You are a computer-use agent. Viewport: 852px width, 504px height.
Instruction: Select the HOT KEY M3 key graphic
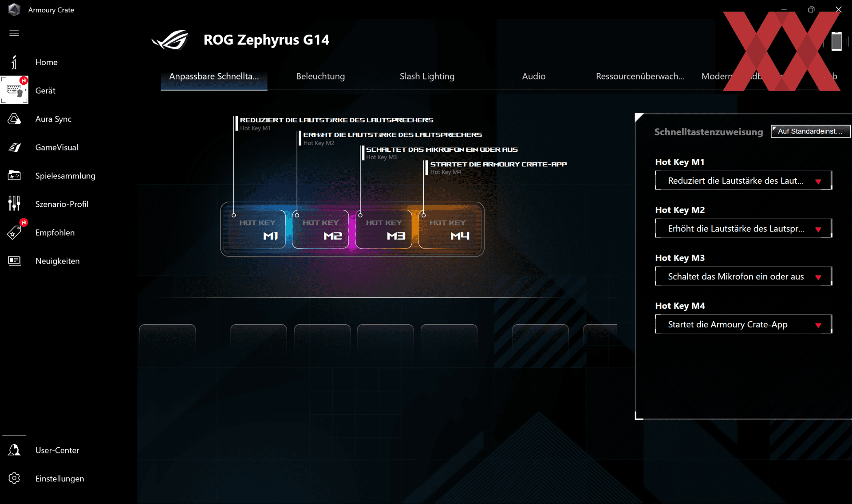[384, 229]
